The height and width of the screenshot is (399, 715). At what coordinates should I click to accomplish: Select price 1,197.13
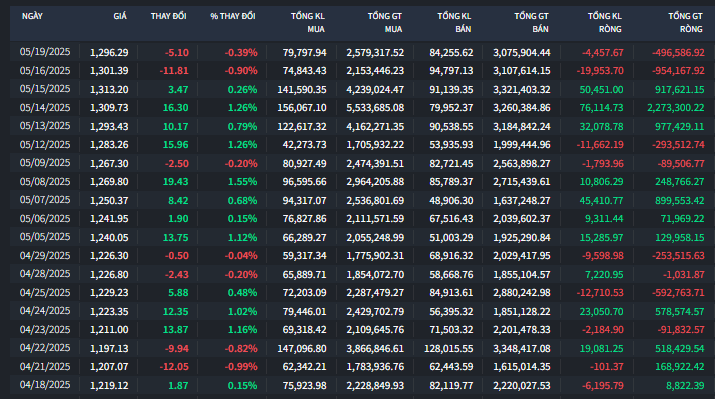point(109,348)
